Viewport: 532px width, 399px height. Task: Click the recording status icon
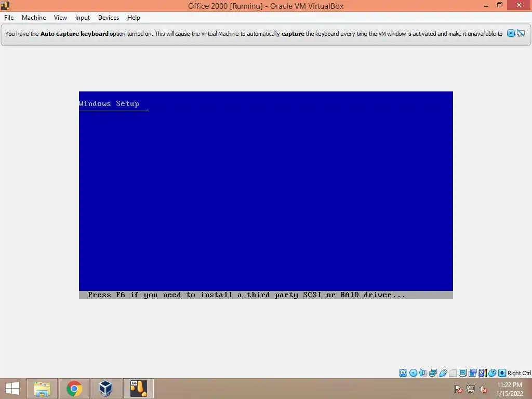tap(472, 373)
